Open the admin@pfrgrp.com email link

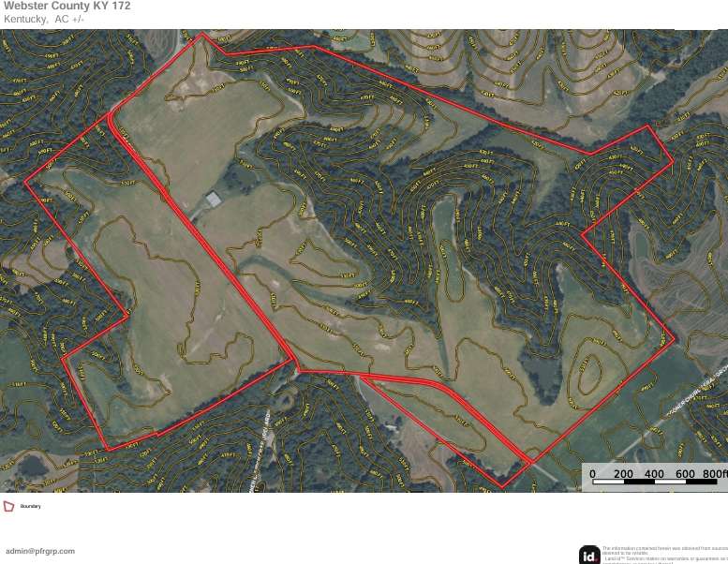pyautogui.click(x=40, y=551)
